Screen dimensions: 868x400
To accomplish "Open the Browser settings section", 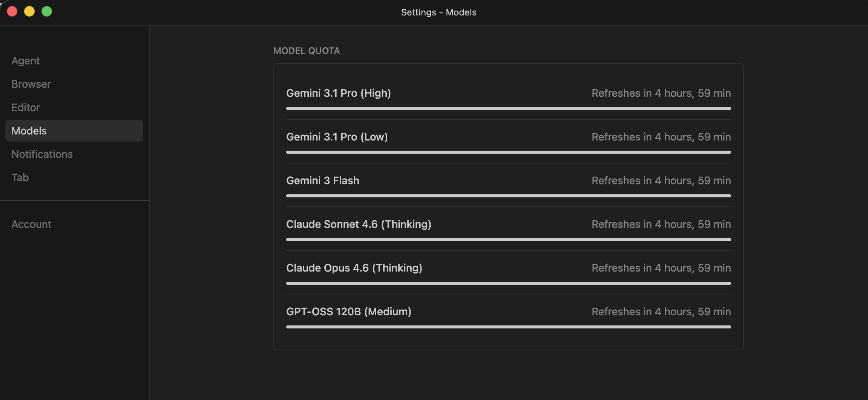I will pos(31,84).
